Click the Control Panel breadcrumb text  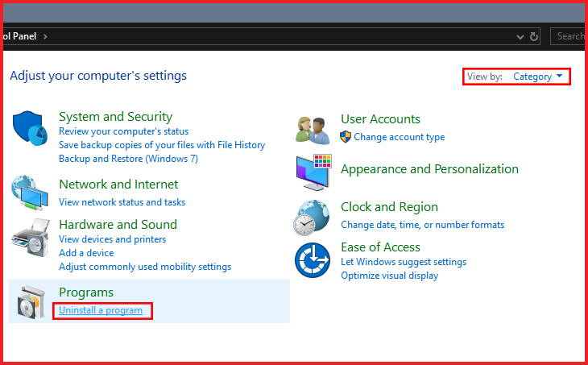pos(19,36)
